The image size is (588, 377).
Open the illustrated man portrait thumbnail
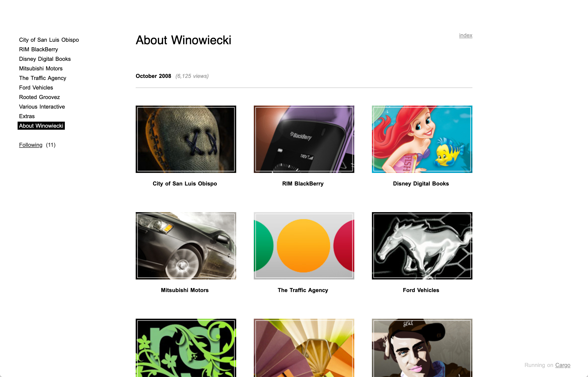click(422, 348)
